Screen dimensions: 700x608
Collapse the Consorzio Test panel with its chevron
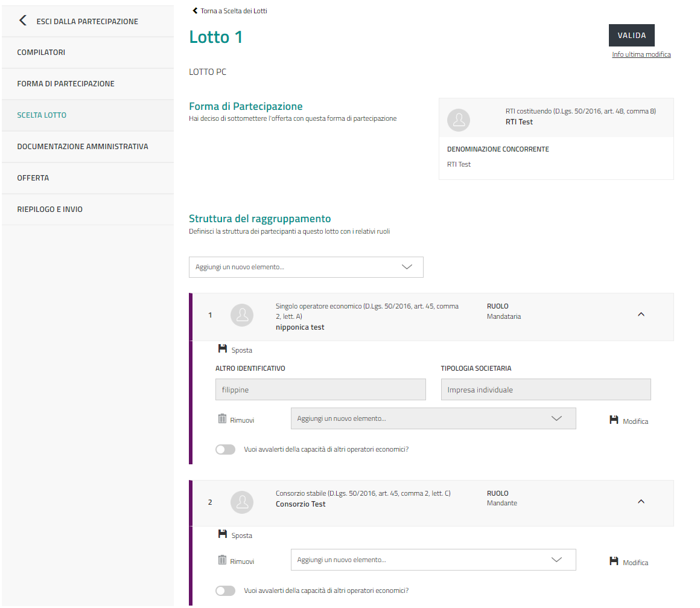click(x=641, y=502)
